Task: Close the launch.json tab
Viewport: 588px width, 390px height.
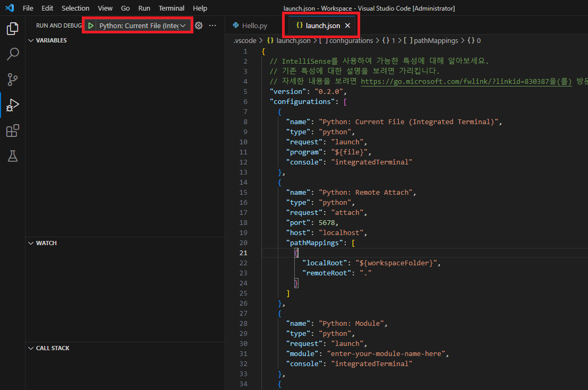Action: pos(347,25)
